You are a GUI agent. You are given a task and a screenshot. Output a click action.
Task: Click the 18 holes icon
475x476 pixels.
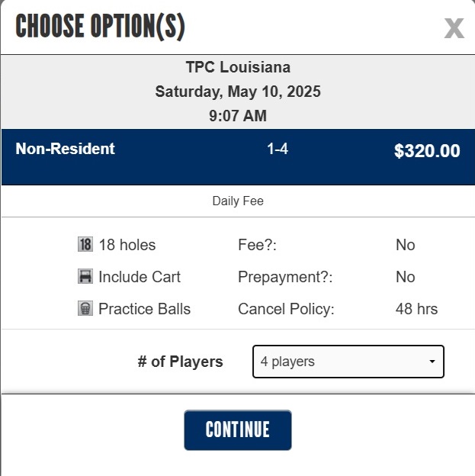pyautogui.click(x=85, y=244)
